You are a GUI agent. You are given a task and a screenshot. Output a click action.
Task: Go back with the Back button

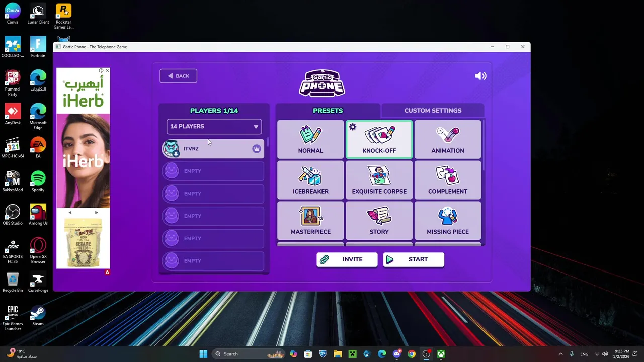point(179,76)
